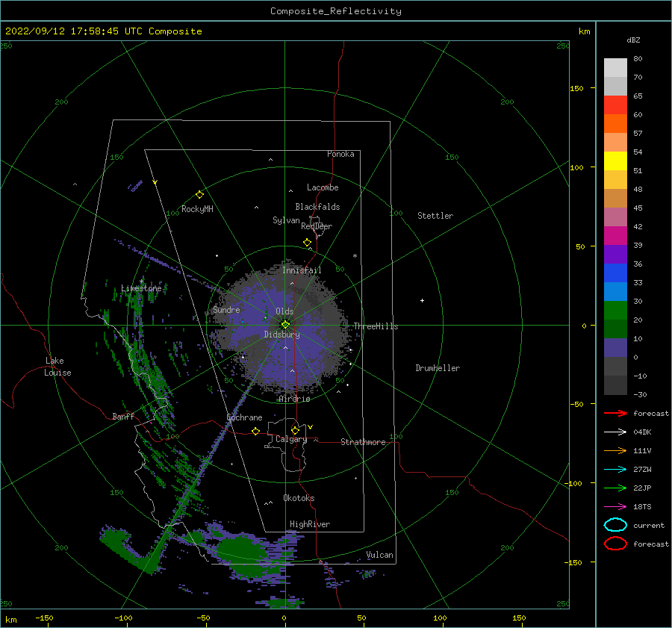Click the Blackfalds label

(317, 207)
